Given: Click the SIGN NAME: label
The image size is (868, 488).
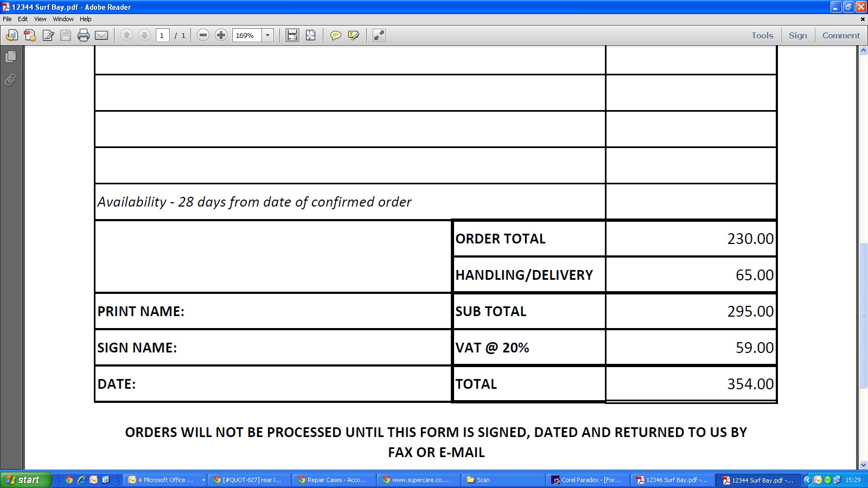Looking at the screenshot, I should point(137,348).
